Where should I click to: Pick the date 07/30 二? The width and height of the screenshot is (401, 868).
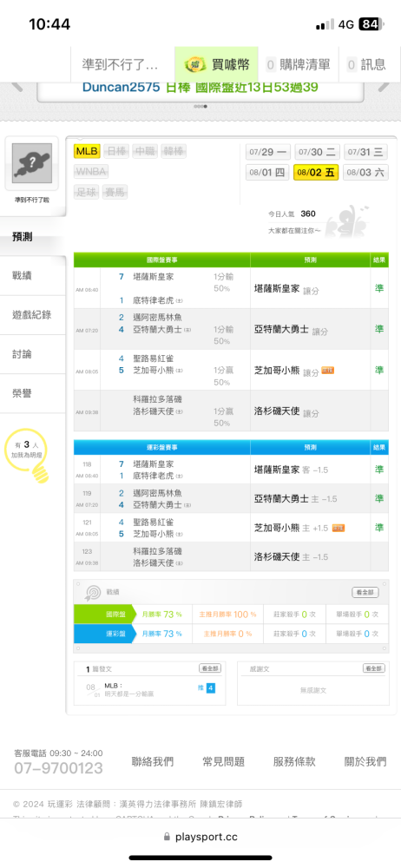[317, 152]
